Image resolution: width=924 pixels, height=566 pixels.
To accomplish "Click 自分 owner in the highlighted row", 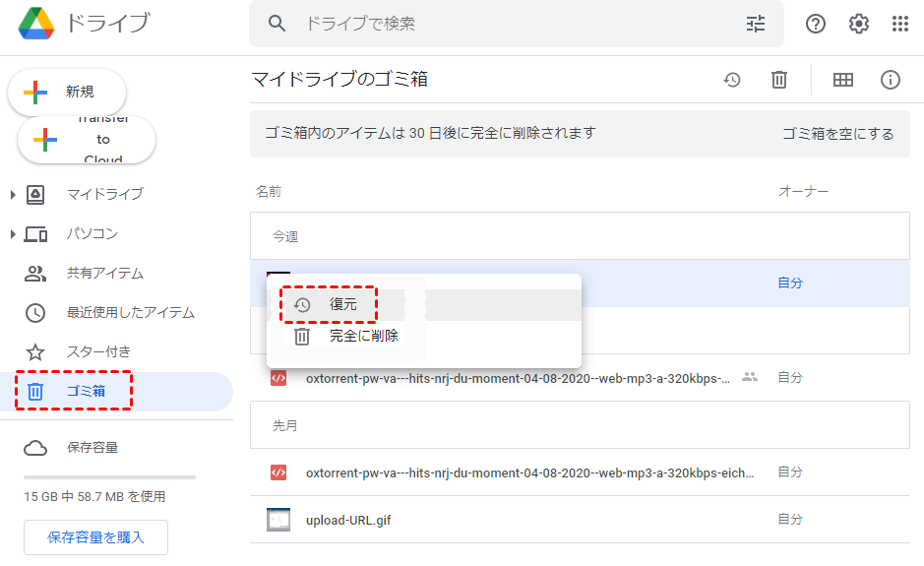I will coord(790,283).
